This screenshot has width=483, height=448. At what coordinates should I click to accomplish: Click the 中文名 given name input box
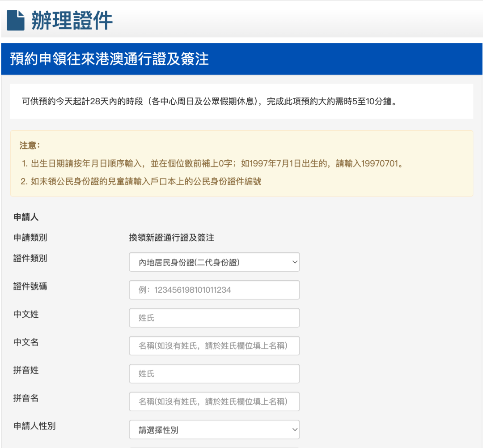[x=214, y=346]
